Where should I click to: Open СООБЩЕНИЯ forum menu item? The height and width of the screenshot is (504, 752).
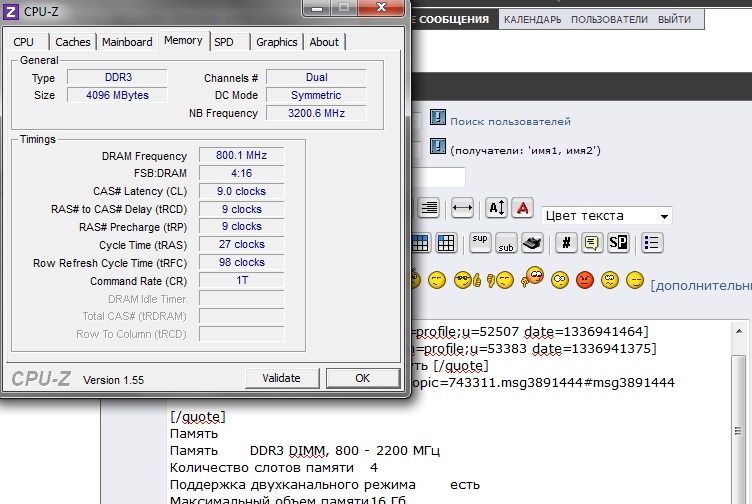point(454,20)
